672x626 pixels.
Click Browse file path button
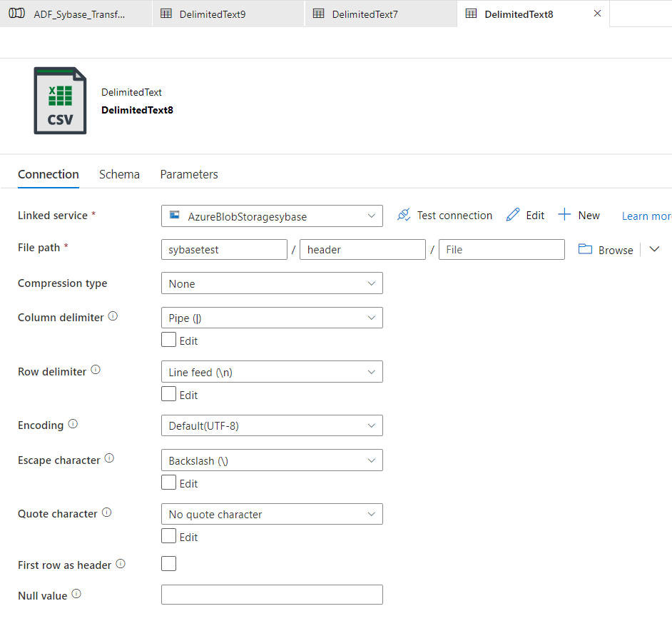click(x=606, y=250)
